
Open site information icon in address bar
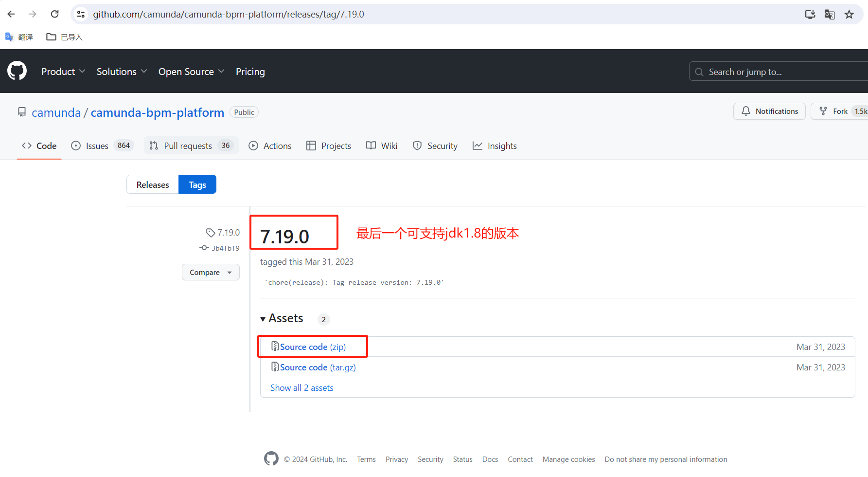[x=81, y=14]
